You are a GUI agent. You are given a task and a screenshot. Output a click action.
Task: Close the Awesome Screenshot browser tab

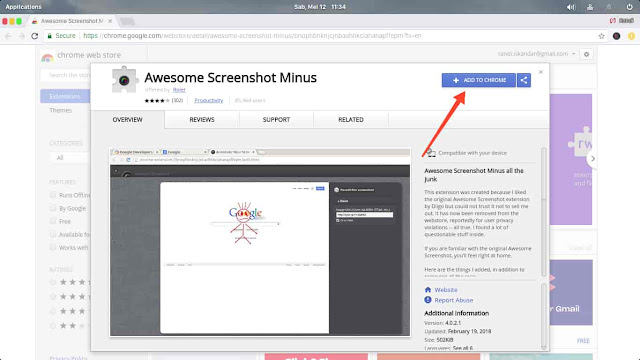pyautogui.click(x=110, y=21)
